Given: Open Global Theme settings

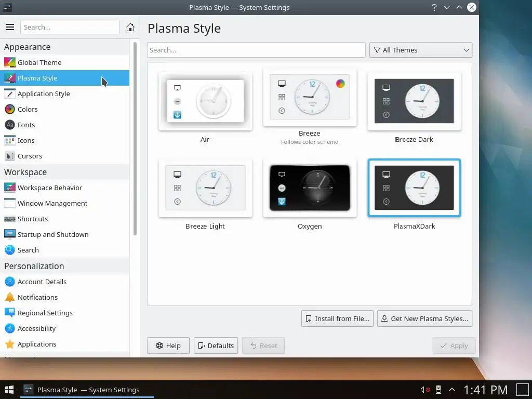Looking at the screenshot, I should pyautogui.click(x=64, y=62).
